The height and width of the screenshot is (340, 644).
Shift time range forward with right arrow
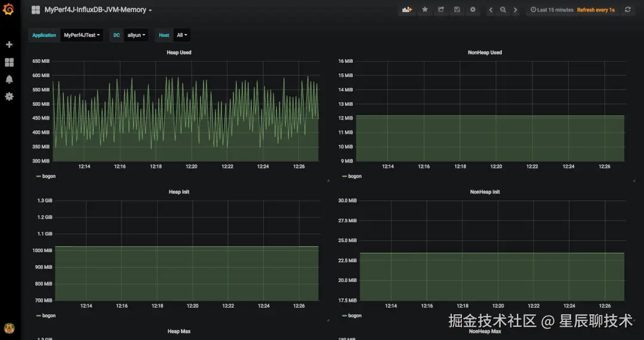click(516, 10)
